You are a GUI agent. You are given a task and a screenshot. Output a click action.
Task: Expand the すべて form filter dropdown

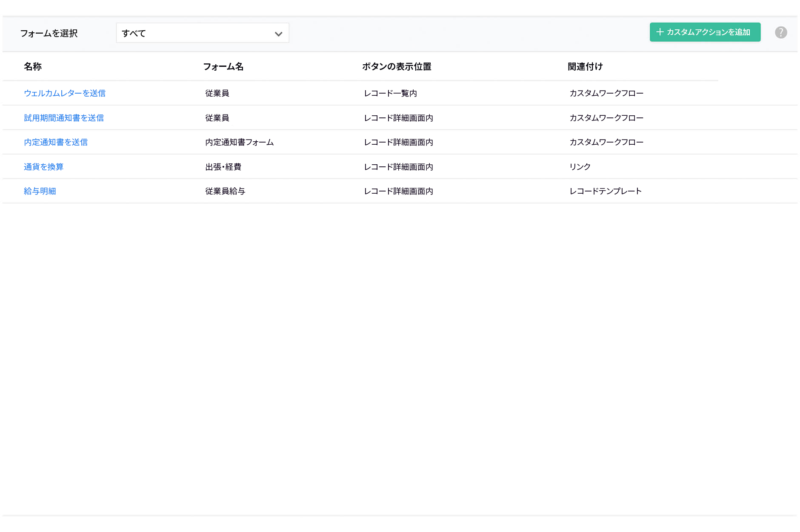pyautogui.click(x=203, y=33)
